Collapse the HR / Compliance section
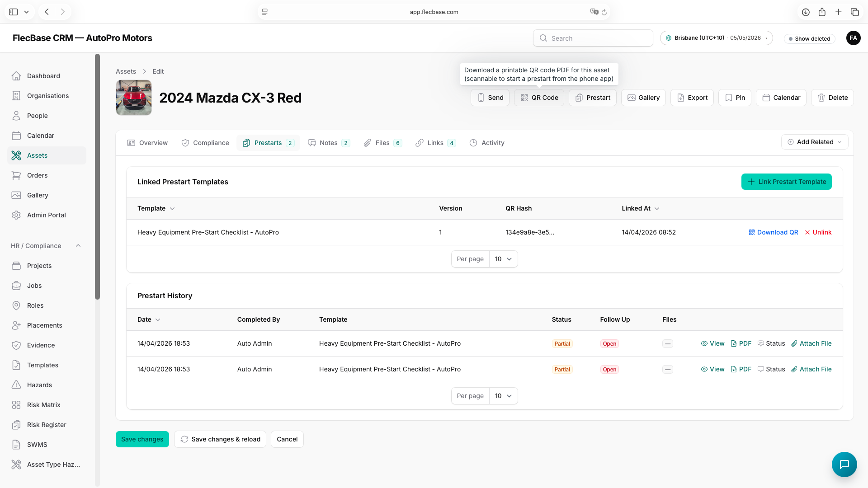This screenshot has width=868, height=488. tap(78, 246)
